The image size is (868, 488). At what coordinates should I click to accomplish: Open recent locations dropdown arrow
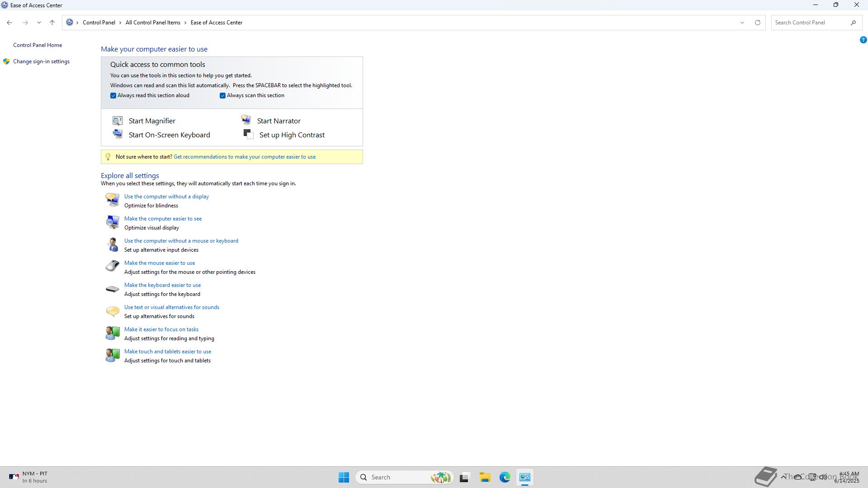pyautogui.click(x=39, y=23)
